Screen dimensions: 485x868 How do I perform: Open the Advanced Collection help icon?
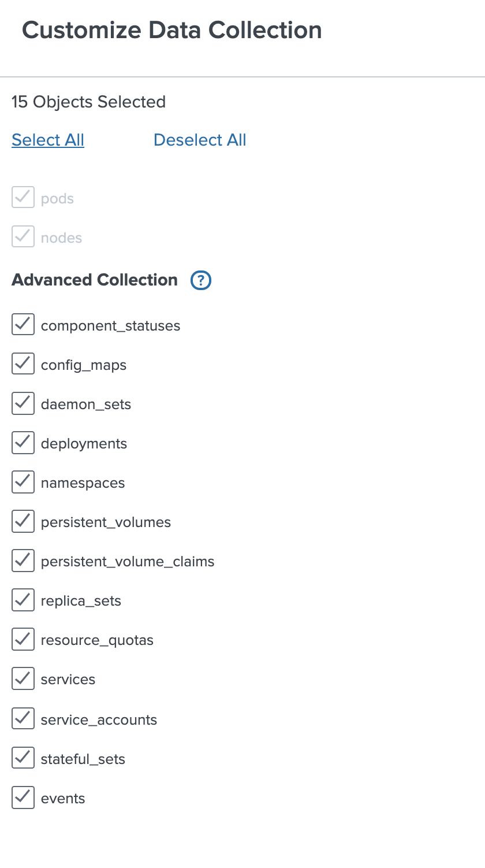201,280
